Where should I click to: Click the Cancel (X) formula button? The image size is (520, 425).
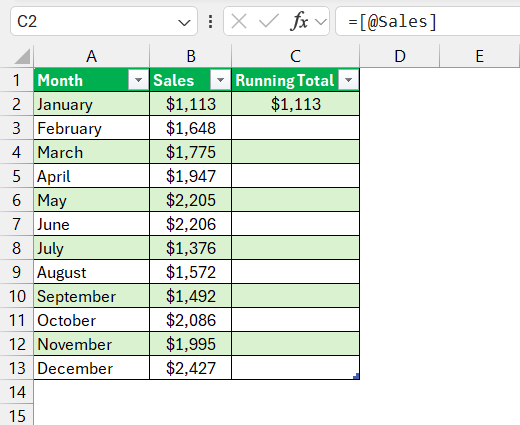[239, 22]
